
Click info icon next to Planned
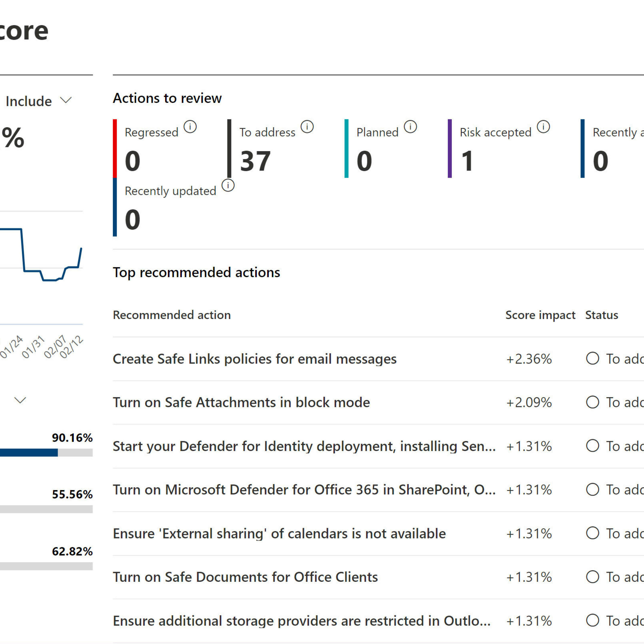tap(410, 127)
